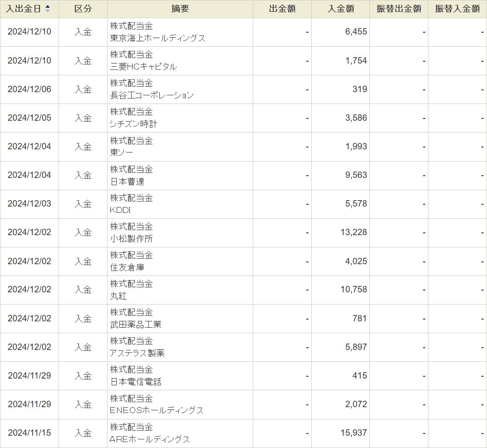
Task: Click the date 2024/12/06
Action: (x=29, y=89)
